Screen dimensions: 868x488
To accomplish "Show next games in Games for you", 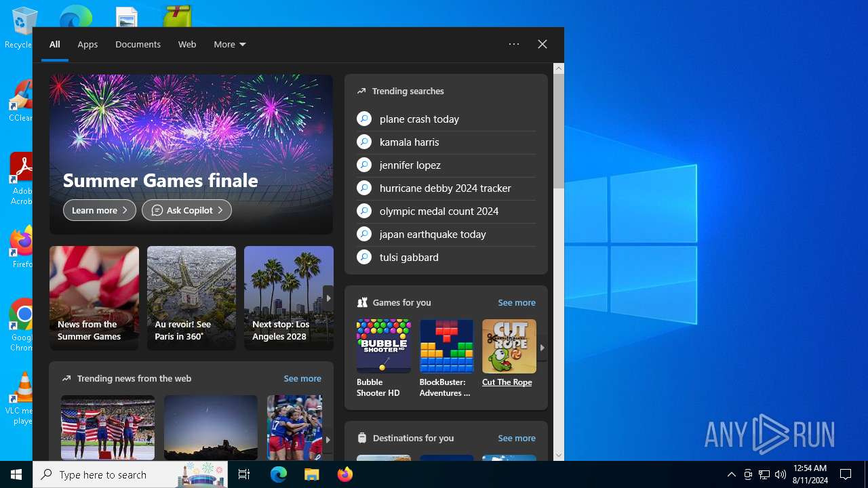I will pyautogui.click(x=542, y=348).
